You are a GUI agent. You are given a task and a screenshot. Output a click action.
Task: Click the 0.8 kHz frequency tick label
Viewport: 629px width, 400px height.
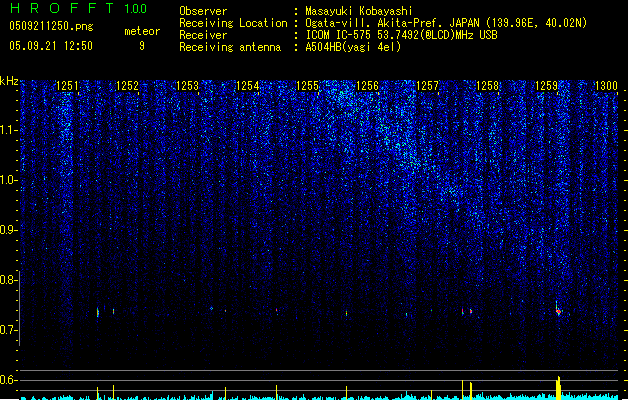[8, 280]
